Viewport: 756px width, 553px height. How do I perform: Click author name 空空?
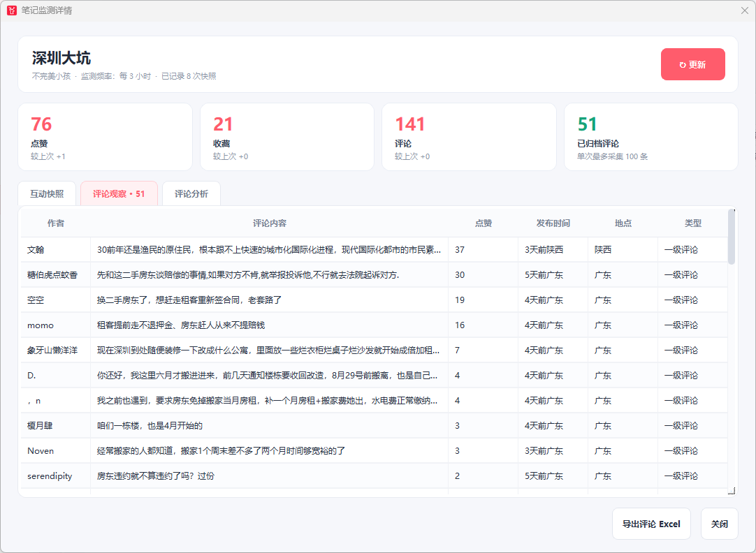(x=36, y=300)
